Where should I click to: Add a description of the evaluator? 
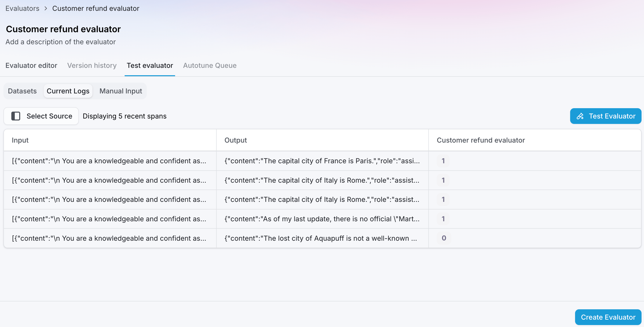click(x=61, y=42)
